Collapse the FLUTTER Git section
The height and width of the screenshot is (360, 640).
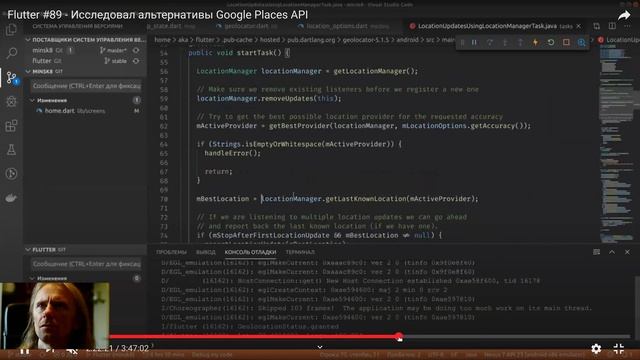(28, 249)
